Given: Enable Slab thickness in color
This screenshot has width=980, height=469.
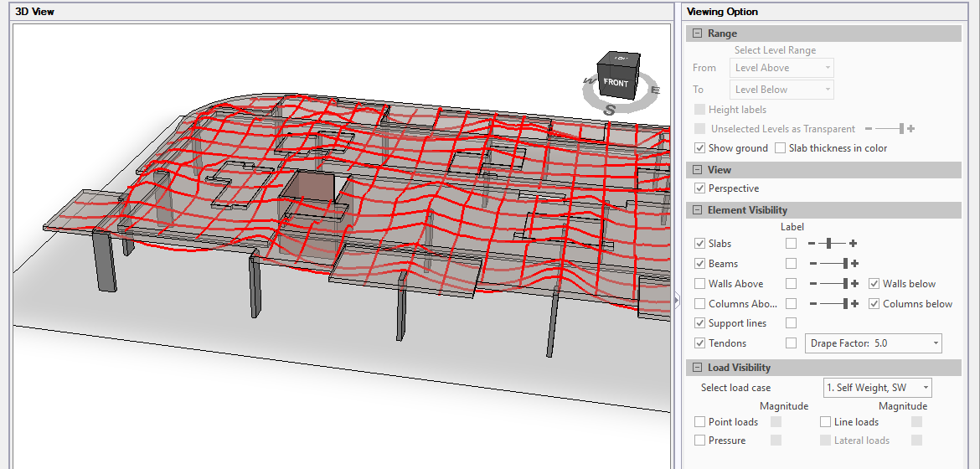Looking at the screenshot, I should (781, 148).
